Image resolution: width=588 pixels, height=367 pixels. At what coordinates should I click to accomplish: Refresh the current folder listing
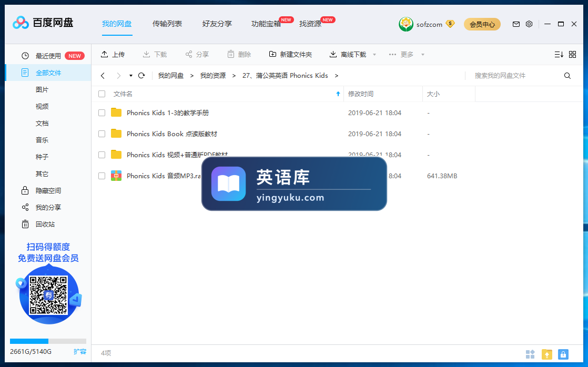pos(141,76)
